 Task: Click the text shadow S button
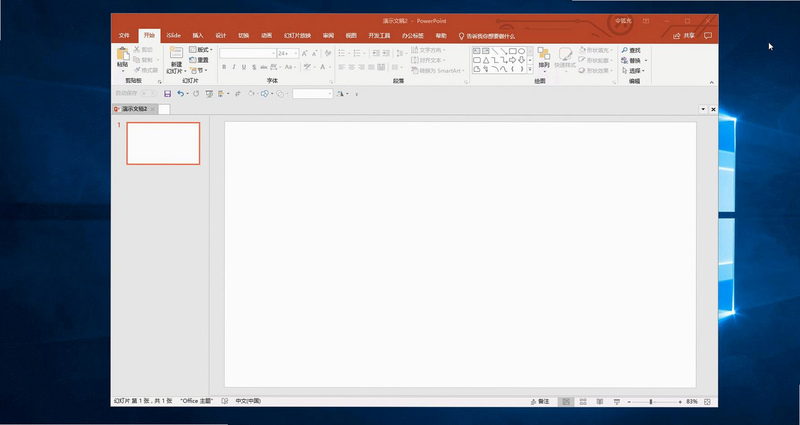point(254,67)
